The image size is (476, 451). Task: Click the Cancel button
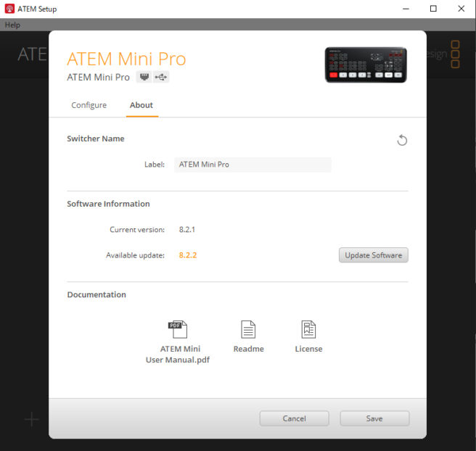(x=294, y=418)
